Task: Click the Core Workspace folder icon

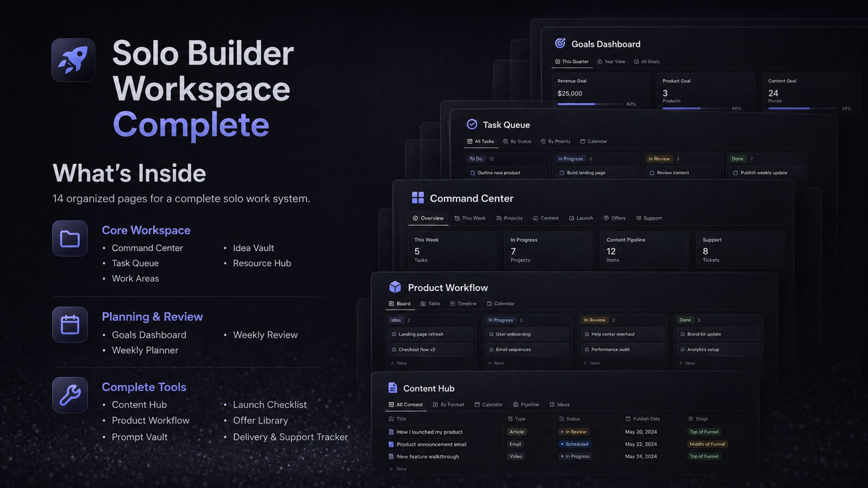Action: [70, 238]
